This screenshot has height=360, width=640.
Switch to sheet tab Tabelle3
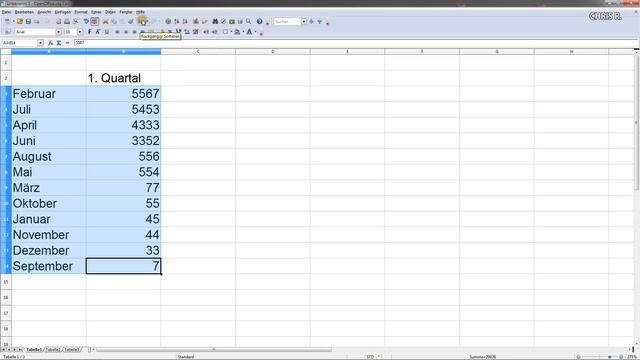click(x=72, y=350)
